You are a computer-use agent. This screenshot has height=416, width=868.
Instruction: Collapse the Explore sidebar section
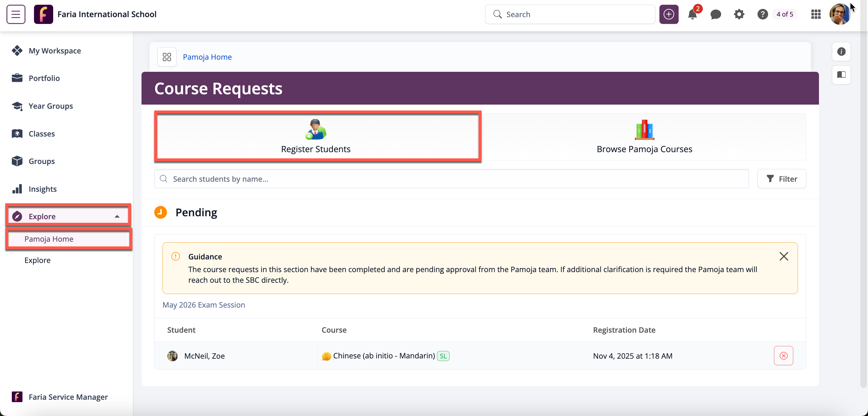pos(117,217)
